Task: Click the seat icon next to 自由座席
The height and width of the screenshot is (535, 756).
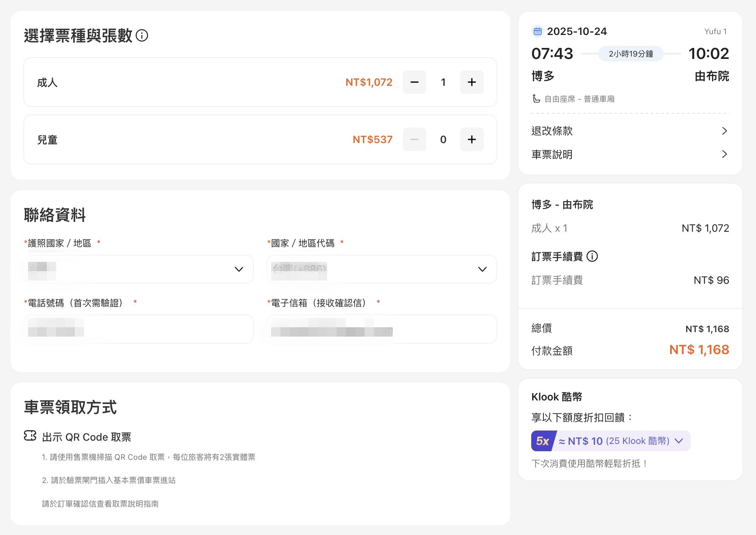Action: coord(536,98)
